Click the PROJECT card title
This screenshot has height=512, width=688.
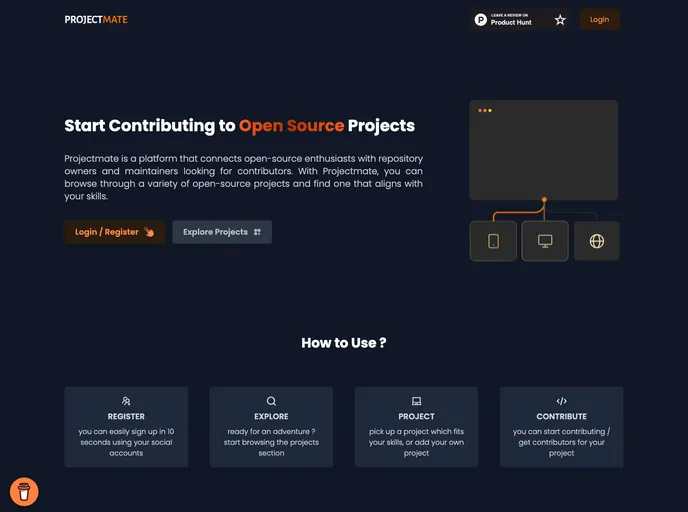coord(416,416)
